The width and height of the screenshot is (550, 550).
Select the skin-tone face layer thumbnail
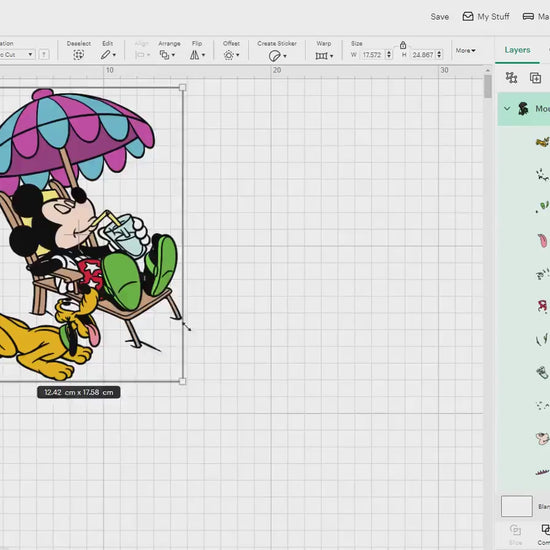click(x=543, y=438)
